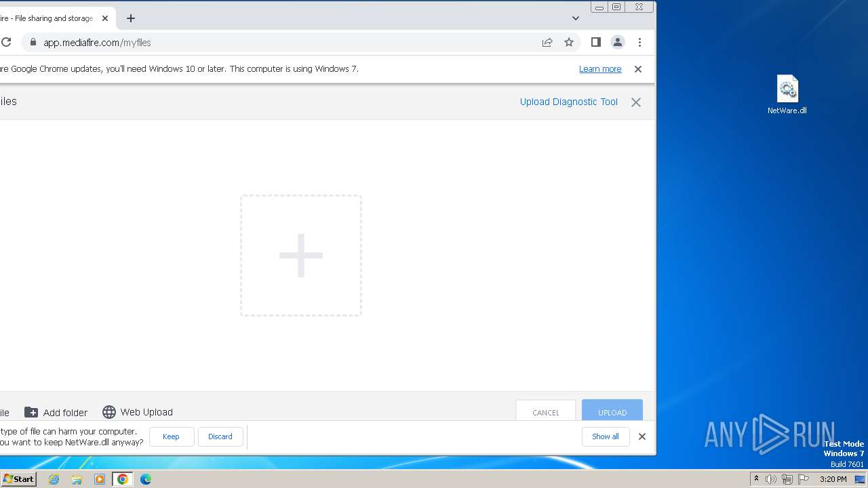Select NetWare.dll file on desktop
Screen dimensions: 868x488
[787, 94]
